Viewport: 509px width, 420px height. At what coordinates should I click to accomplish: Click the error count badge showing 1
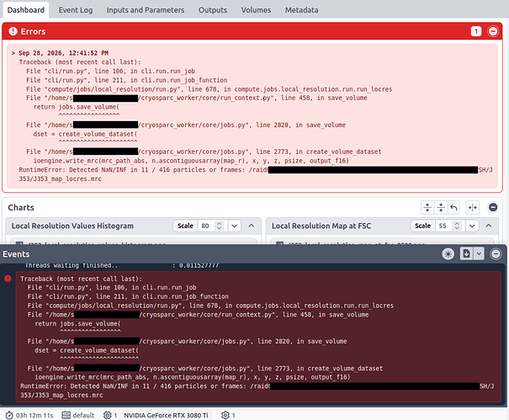[x=476, y=31]
